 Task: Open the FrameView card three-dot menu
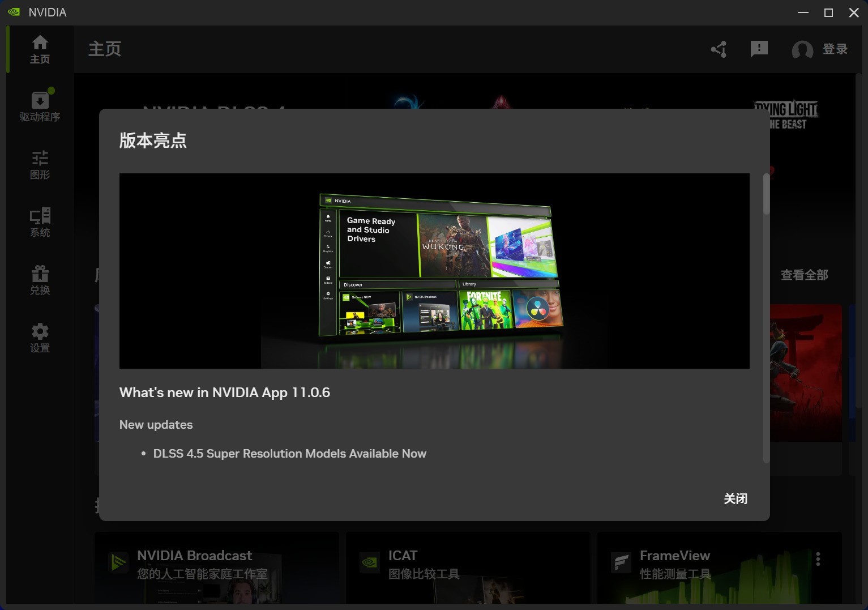[x=818, y=559]
